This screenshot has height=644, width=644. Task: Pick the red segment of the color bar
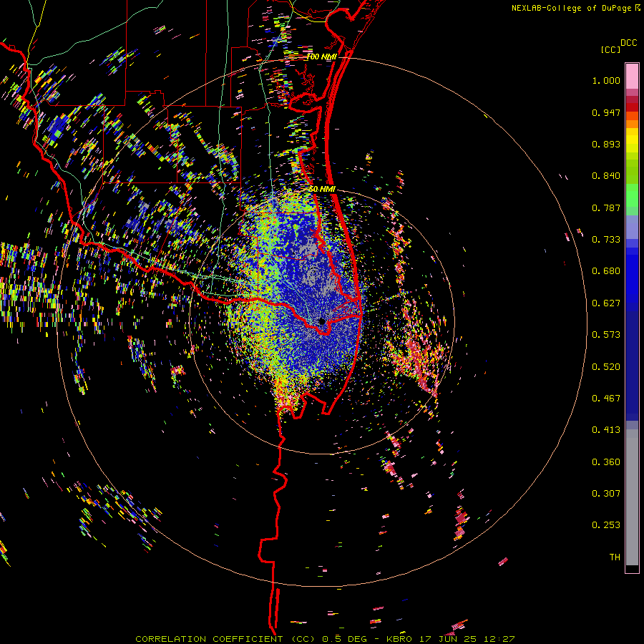(x=632, y=107)
